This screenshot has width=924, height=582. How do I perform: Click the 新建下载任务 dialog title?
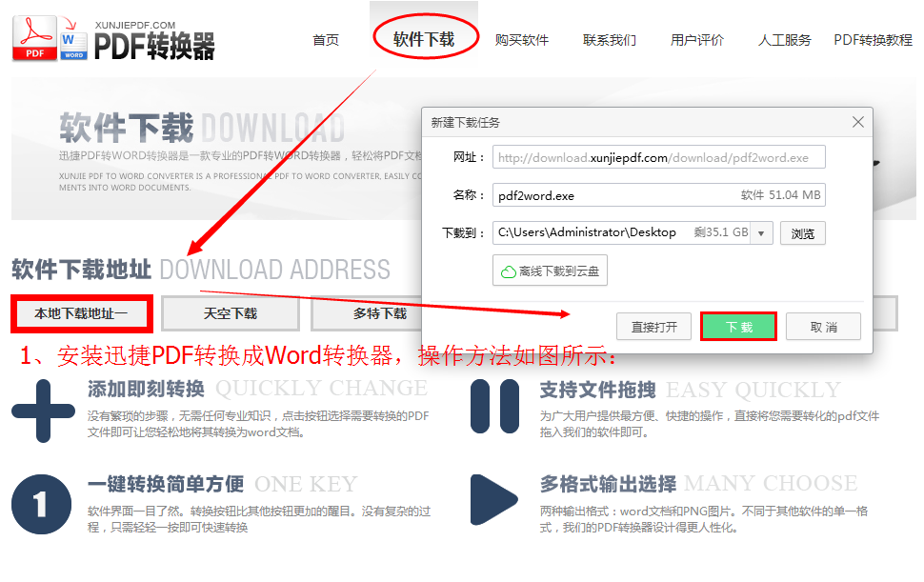tap(465, 123)
